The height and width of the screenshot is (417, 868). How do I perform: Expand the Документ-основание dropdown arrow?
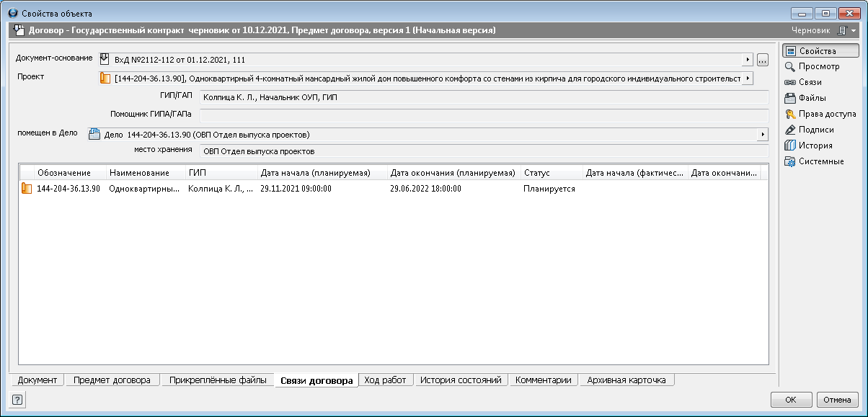coord(748,60)
